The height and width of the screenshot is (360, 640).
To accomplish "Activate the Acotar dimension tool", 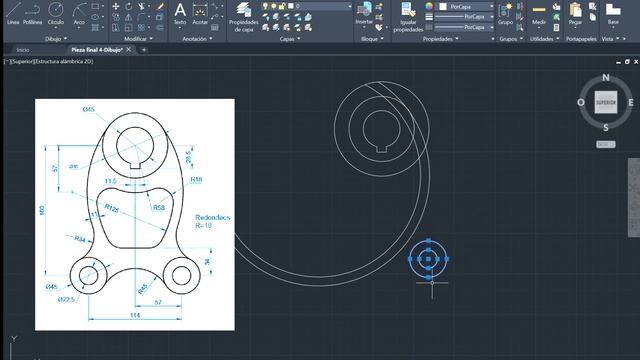I will point(200,13).
